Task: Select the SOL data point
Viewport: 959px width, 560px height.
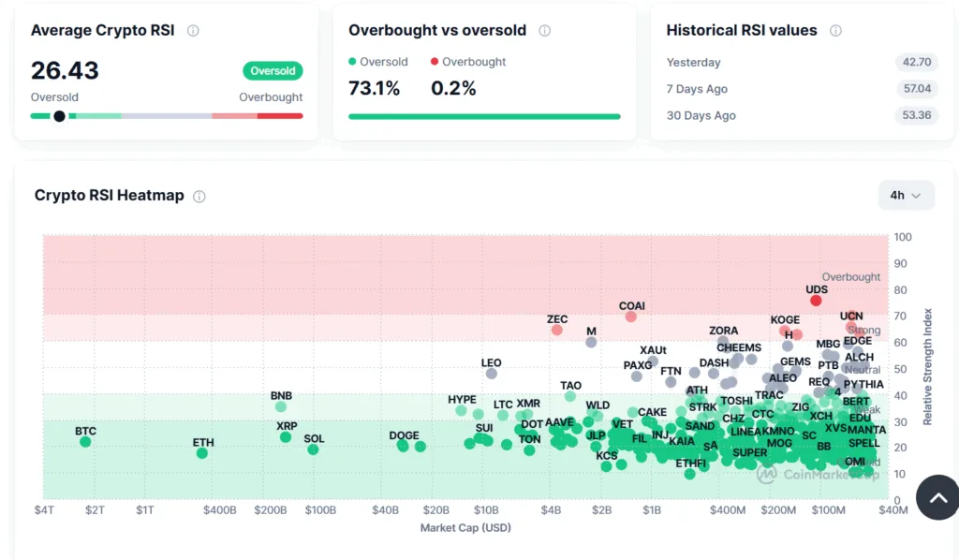Action: tap(313, 449)
